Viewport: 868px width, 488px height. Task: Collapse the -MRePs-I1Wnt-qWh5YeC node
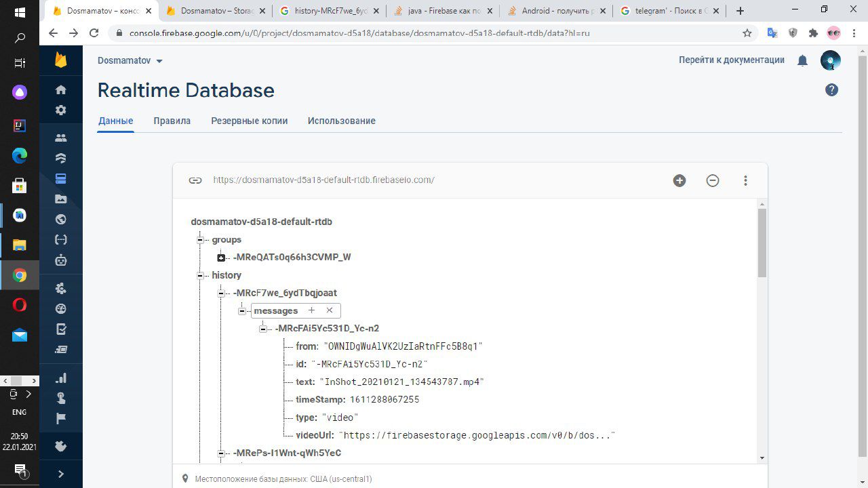click(221, 453)
